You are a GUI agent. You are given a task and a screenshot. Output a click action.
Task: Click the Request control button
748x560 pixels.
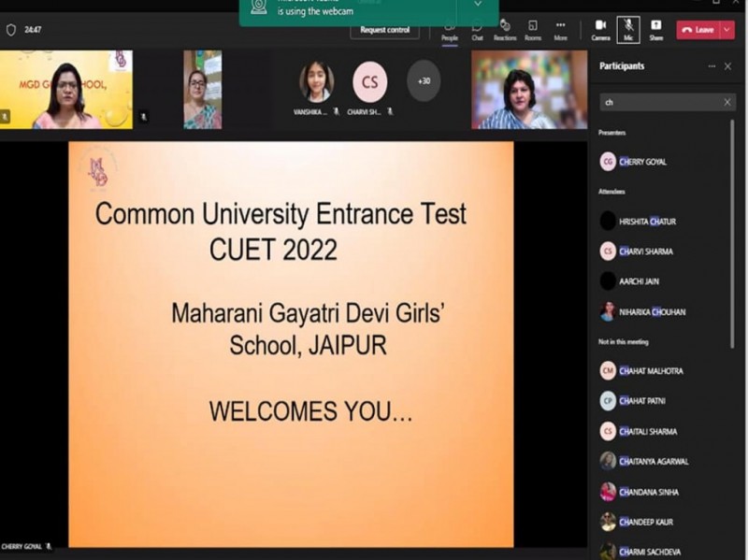click(384, 30)
